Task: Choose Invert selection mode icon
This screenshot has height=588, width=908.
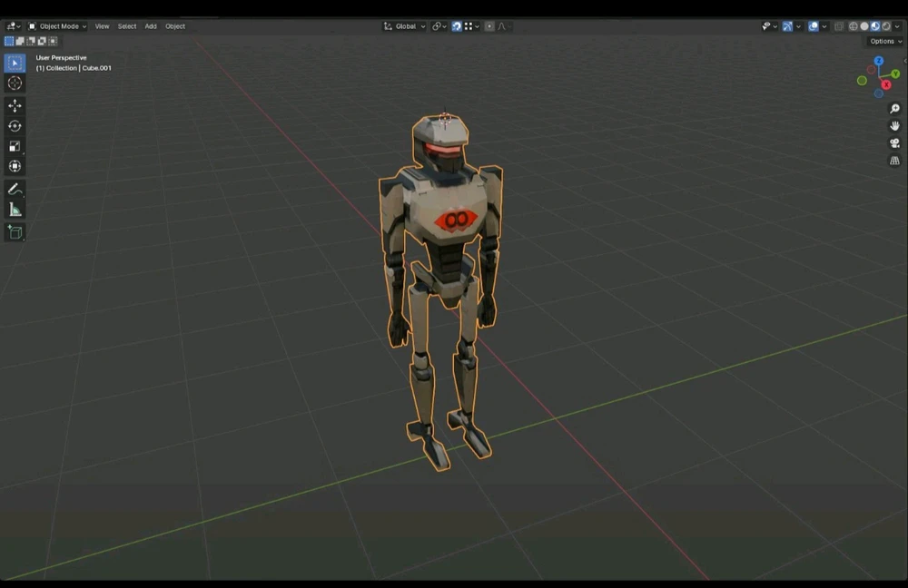Action: pos(42,41)
